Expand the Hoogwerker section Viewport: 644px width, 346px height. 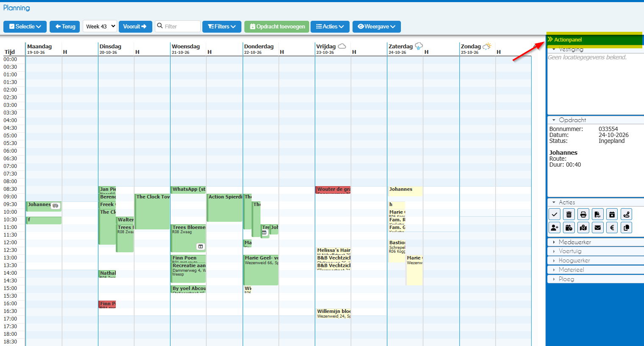coord(596,260)
